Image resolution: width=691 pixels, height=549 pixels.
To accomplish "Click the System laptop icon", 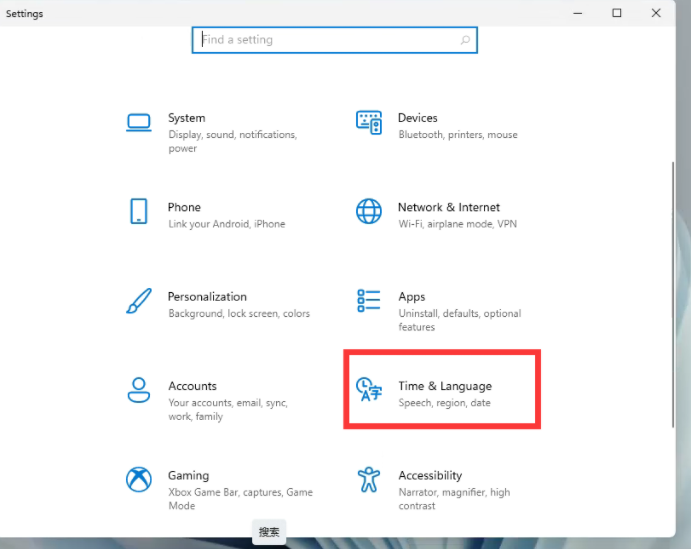I will [x=139, y=122].
